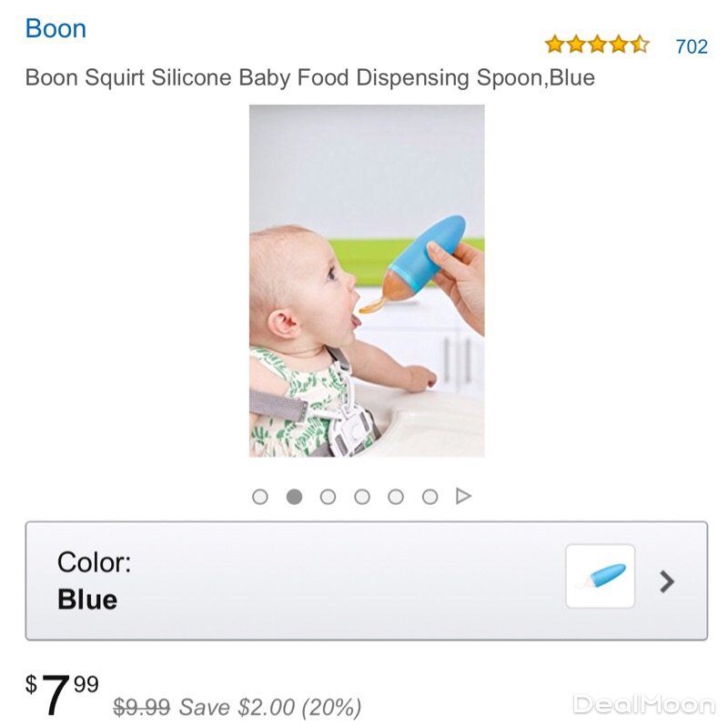
Task: Tap the bold Blue color label
Action: tap(87, 600)
